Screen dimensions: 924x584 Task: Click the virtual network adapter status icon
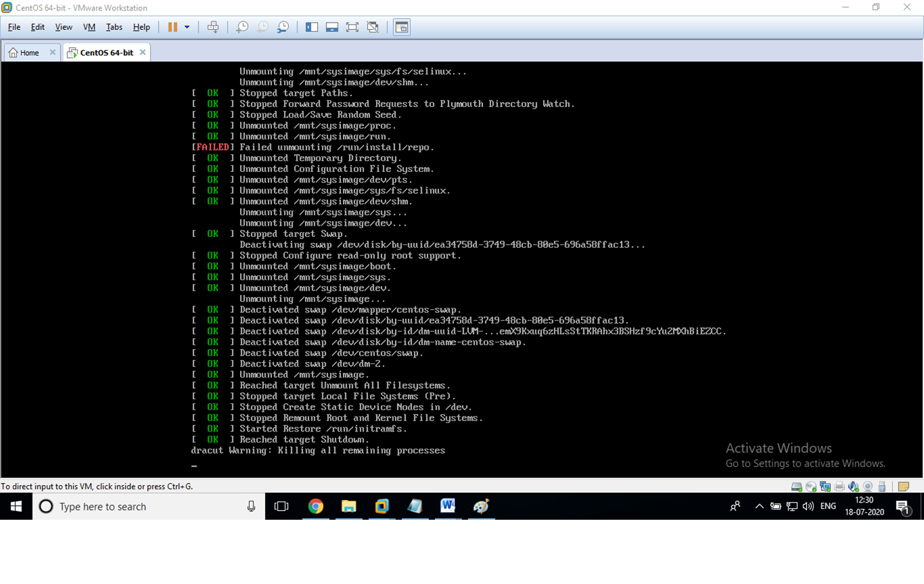(824, 487)
